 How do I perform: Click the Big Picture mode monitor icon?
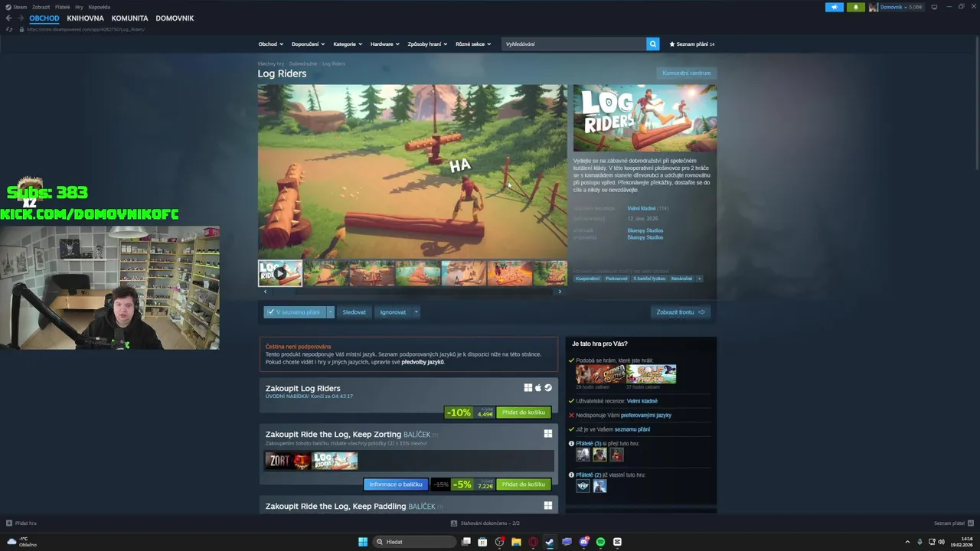pos(934,7)
